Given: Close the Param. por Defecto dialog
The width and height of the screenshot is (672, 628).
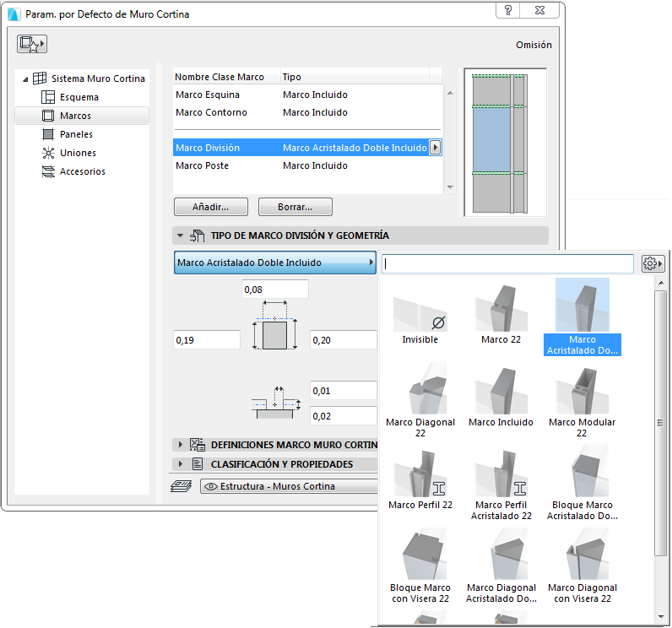Looking at the screenshot, I should [539, 10].
